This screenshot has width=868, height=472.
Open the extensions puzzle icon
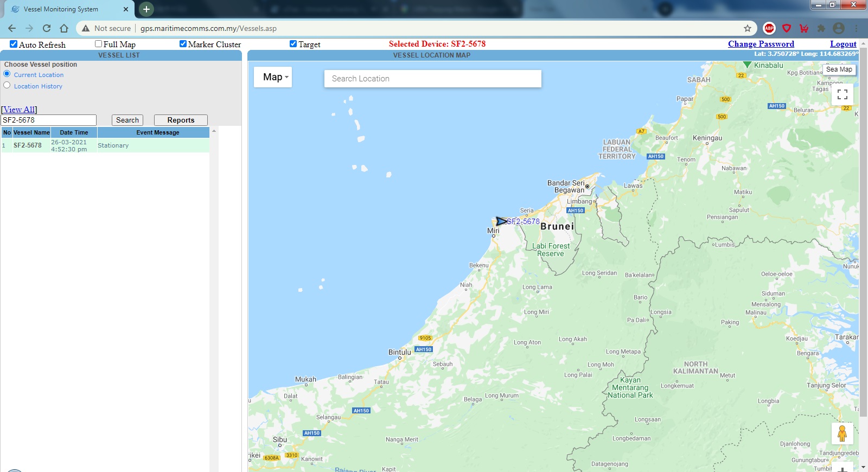[x=821, y=28]
